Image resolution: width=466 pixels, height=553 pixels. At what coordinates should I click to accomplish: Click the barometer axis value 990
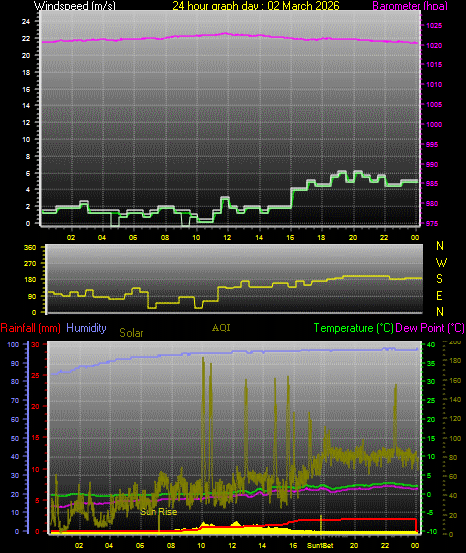coord(432,164)
